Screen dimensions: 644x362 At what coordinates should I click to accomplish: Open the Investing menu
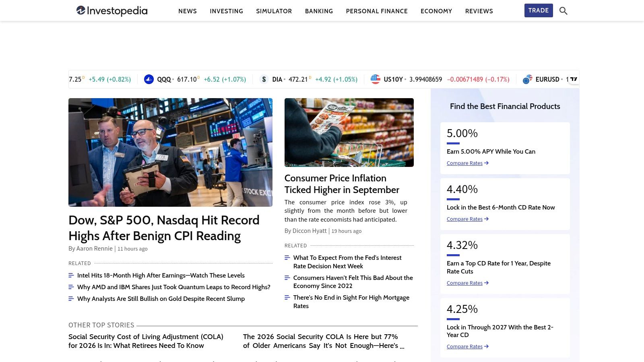[226, 11]
